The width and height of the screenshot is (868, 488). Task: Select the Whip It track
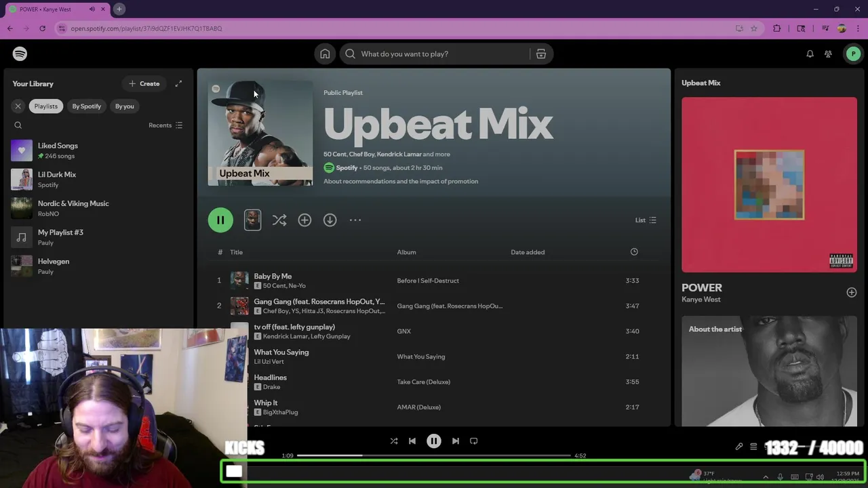265,403
